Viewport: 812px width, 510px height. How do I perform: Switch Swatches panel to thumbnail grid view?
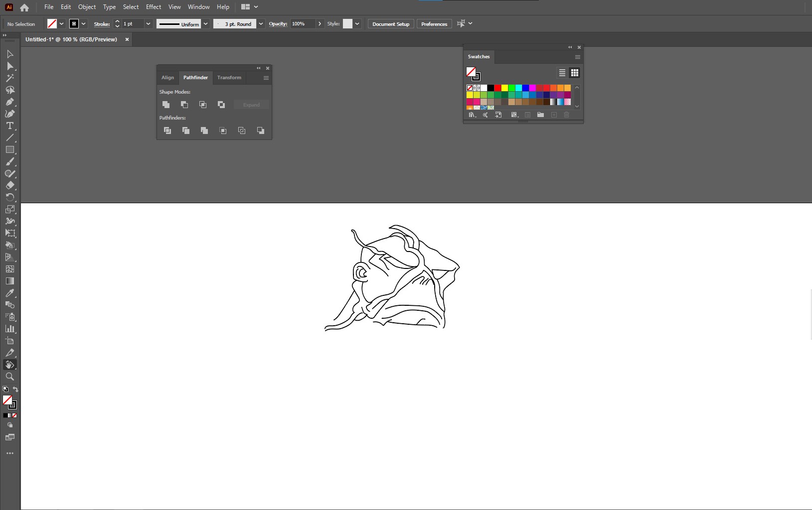[x=575, y=73]
